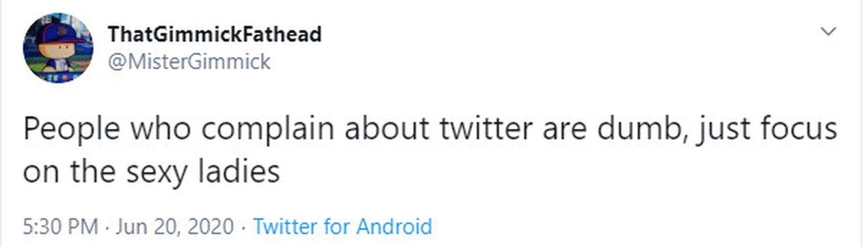Click ThatGimmickFathead's profile avatar
Viewport: 868px width, 247px height.
pos(58,48)
